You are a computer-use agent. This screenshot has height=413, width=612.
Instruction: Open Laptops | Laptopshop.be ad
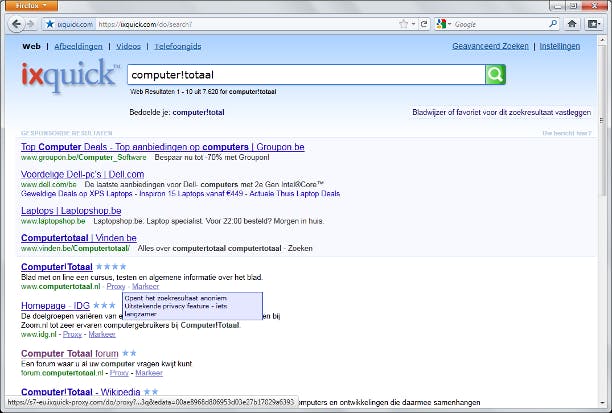pyautogui.click(x=71, y=211)
